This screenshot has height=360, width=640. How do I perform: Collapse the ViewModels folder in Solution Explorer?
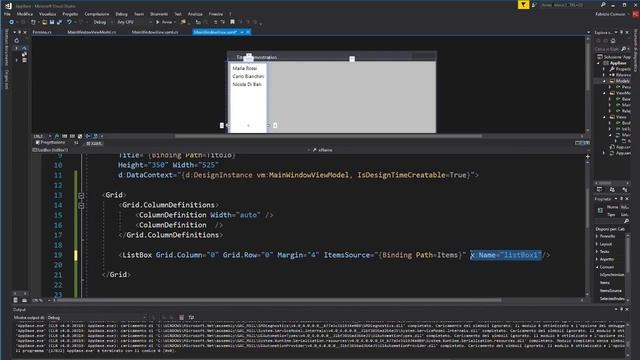605,93
